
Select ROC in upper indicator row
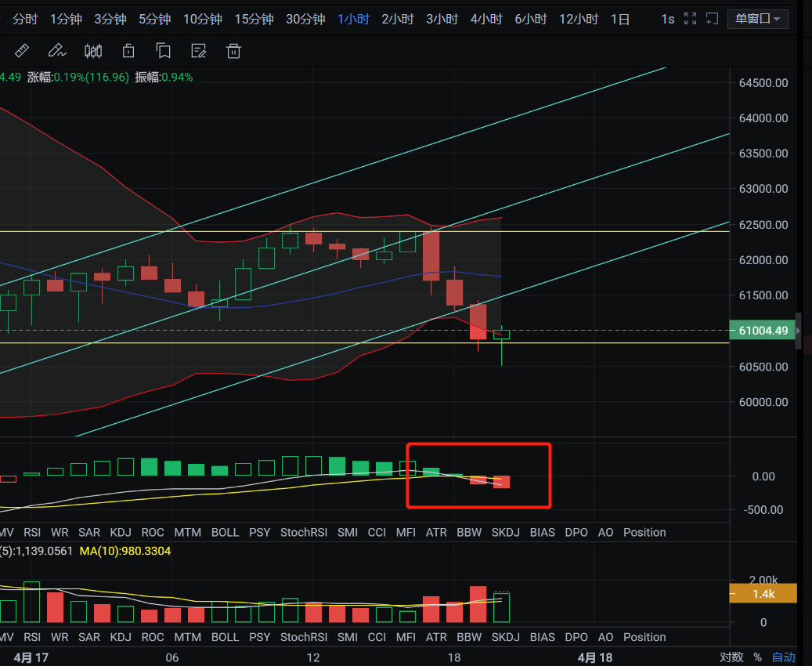[x=153, y=532]
